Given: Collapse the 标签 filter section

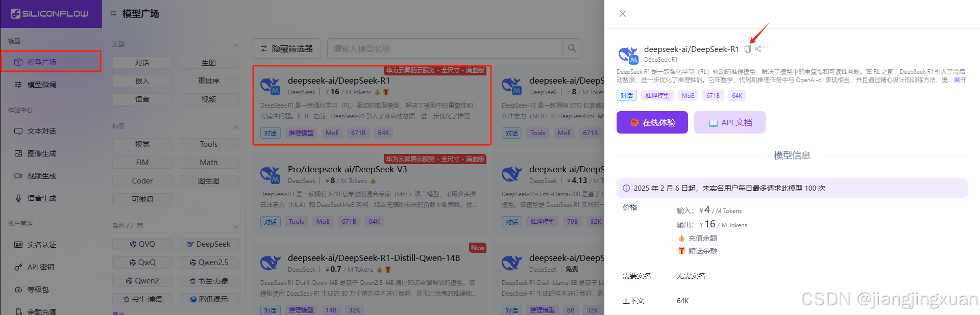Looking at the screenshot, I should [236, 126].
